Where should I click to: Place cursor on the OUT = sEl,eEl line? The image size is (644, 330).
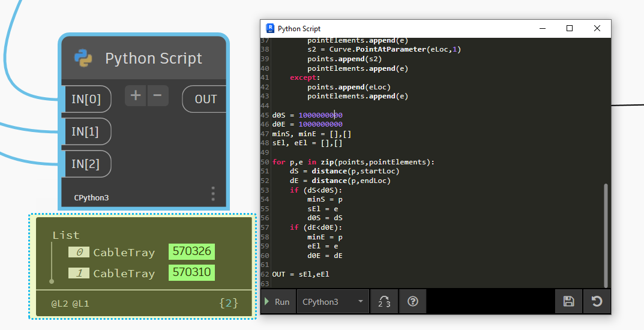point(301,274)
